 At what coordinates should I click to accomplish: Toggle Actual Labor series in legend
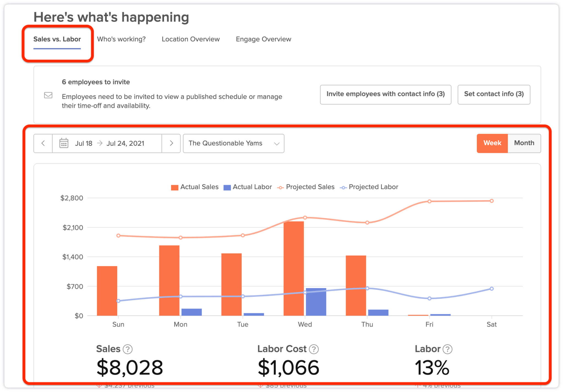coord(227,187)
